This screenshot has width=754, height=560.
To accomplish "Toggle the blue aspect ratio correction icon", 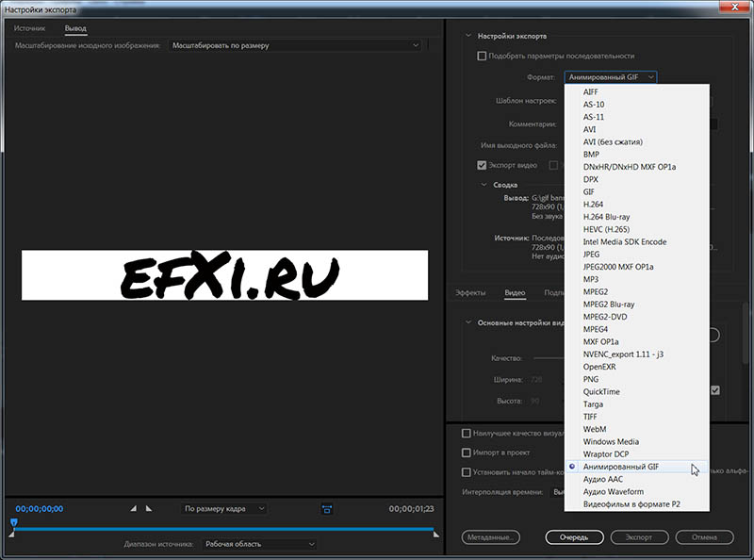I will (x=327, y=509).
